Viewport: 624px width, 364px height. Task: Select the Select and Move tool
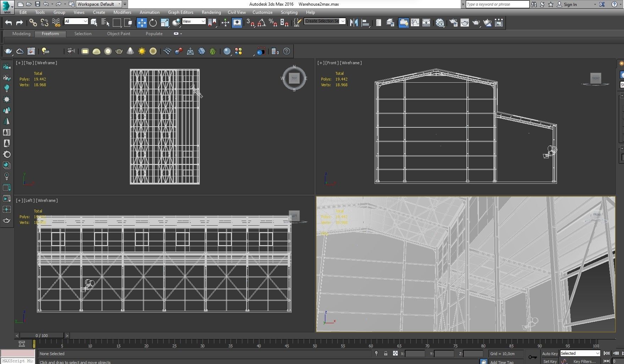tap(142, 23)
